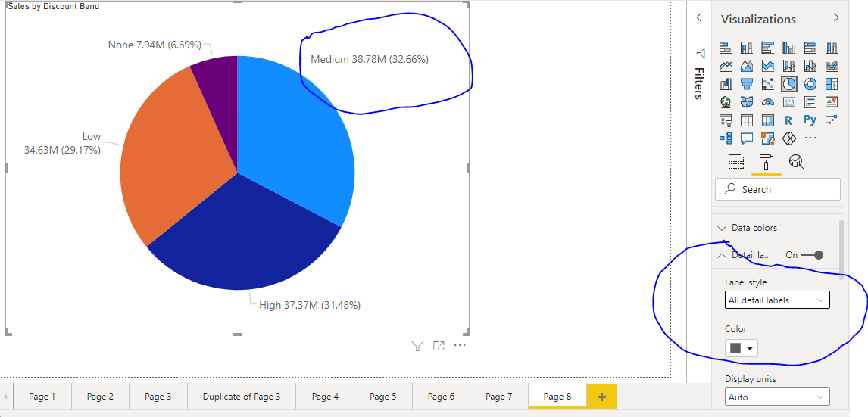Collapse the Detail labels section

coord(722,256)
